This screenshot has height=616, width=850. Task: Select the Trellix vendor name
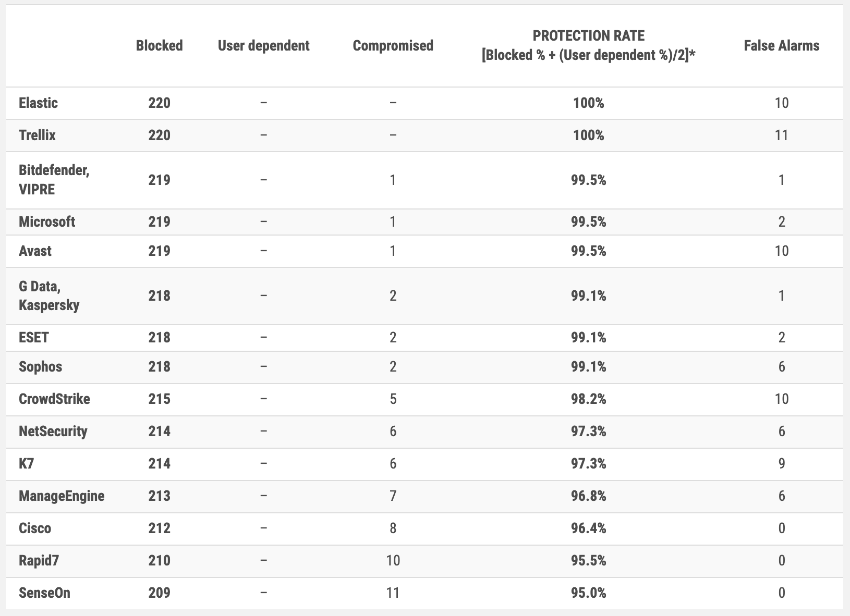coord(37,135)
